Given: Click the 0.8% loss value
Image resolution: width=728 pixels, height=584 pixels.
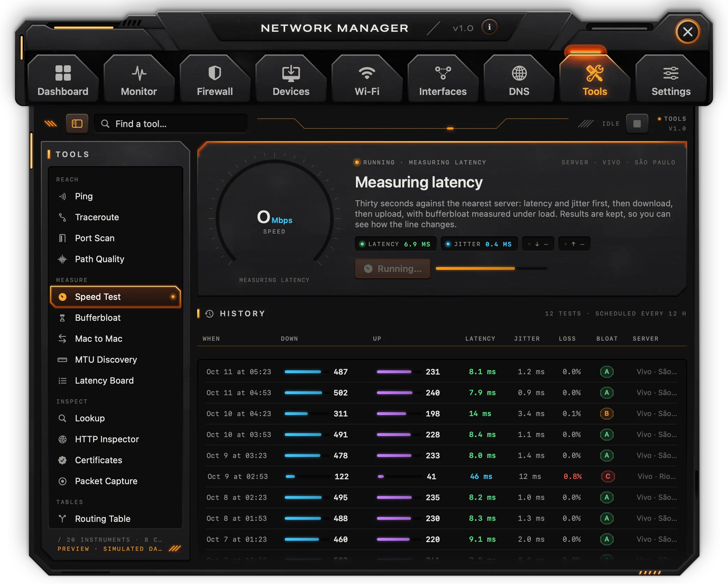Looking at the screenshot, I should tap(573, 476).
